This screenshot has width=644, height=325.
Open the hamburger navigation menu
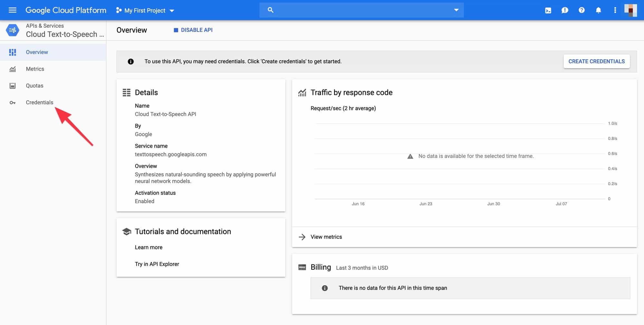13,10
